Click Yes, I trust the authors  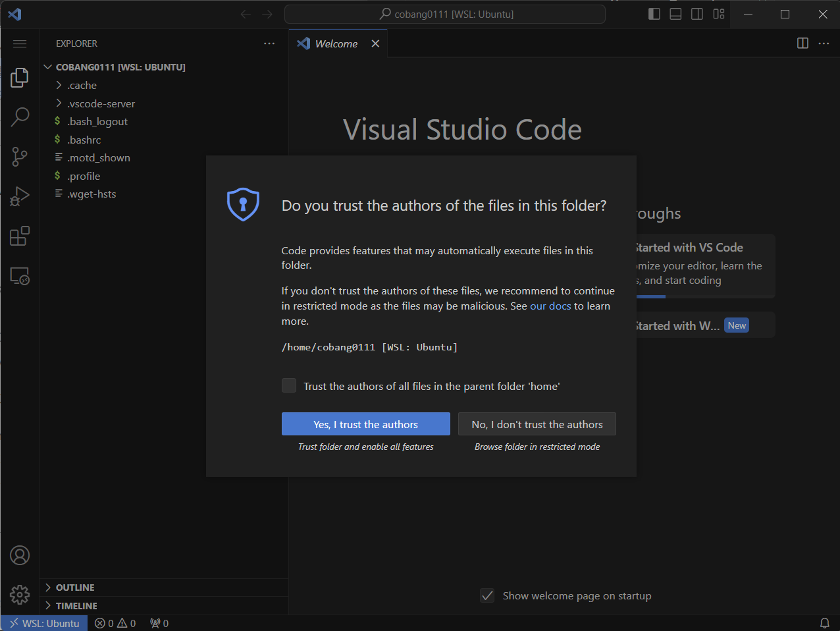pos(366,424)
